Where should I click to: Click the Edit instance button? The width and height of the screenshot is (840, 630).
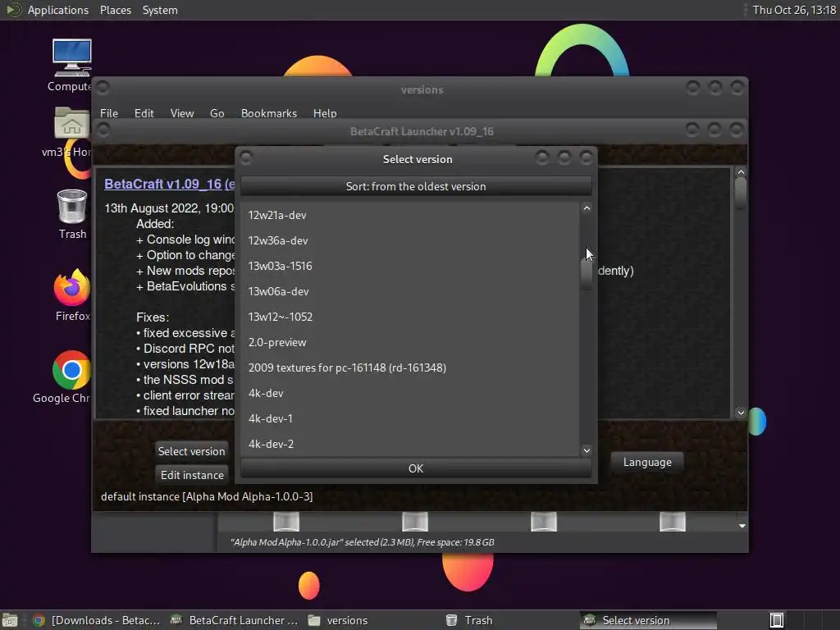click(192, 475)
